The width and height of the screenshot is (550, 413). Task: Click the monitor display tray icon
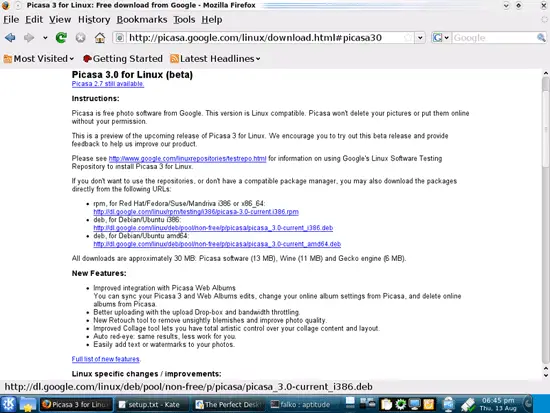(414, 405)
